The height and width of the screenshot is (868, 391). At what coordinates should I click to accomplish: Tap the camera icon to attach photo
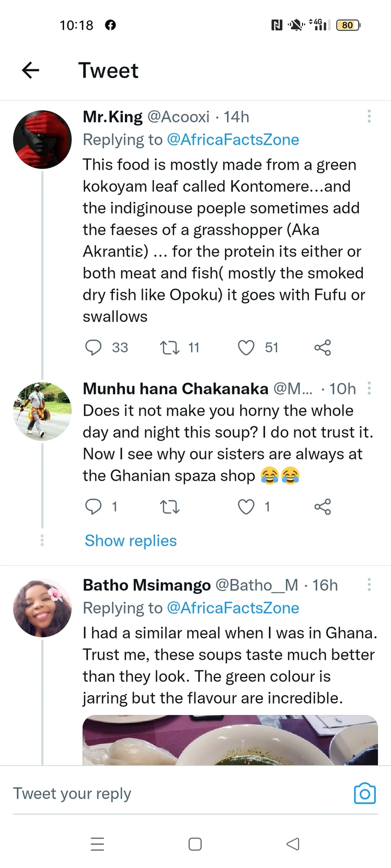click(x=364, y=794)
